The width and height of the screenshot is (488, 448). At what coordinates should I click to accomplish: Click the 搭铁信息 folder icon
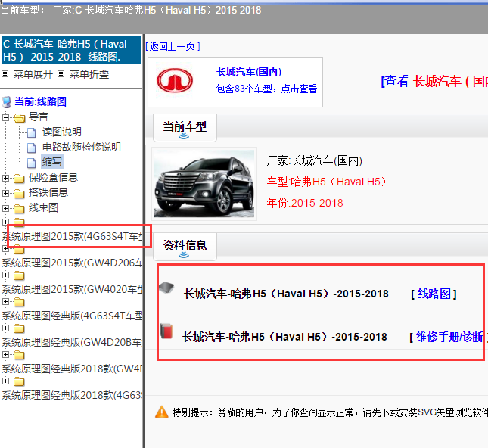click(x=19, y=193)
